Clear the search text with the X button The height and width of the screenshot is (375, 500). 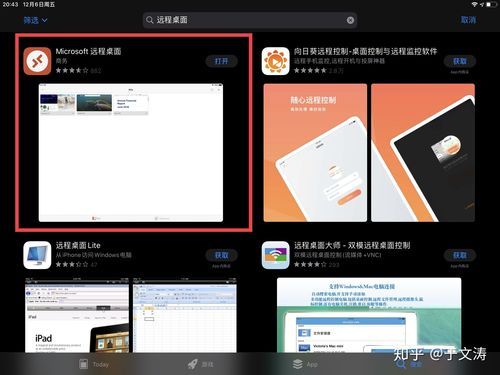[x=350, y=20]
